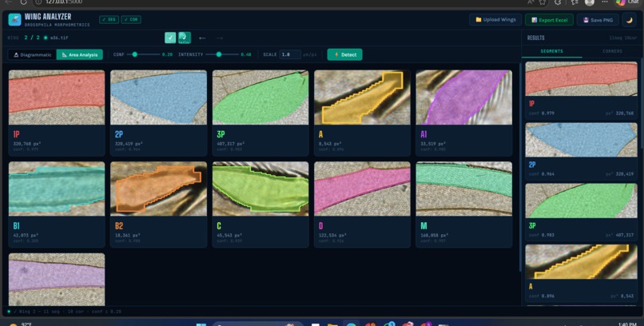The width and height of the screenshot is (644, 326).
Task: Toggle the COR indicator chip
Action: (x=131, y=19)
